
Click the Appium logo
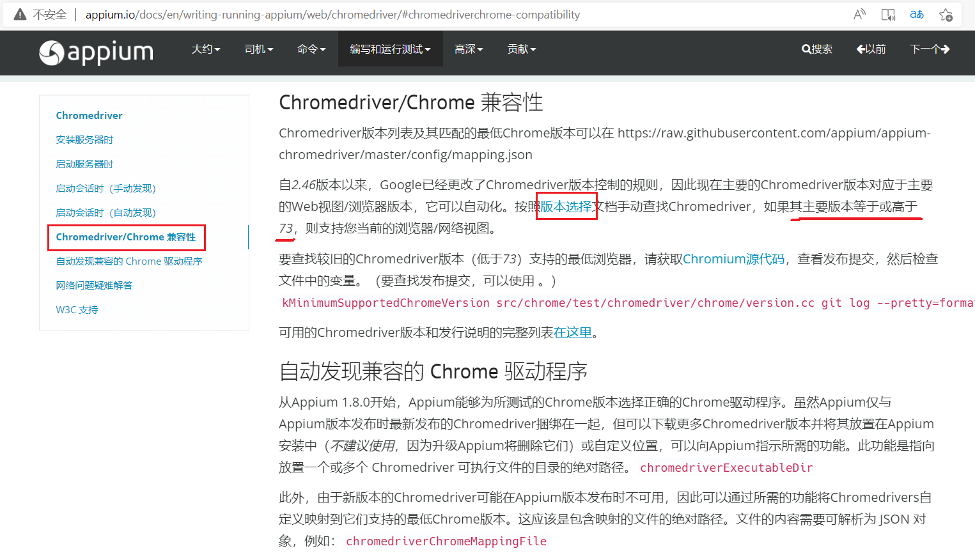click(x=96, y=52)
